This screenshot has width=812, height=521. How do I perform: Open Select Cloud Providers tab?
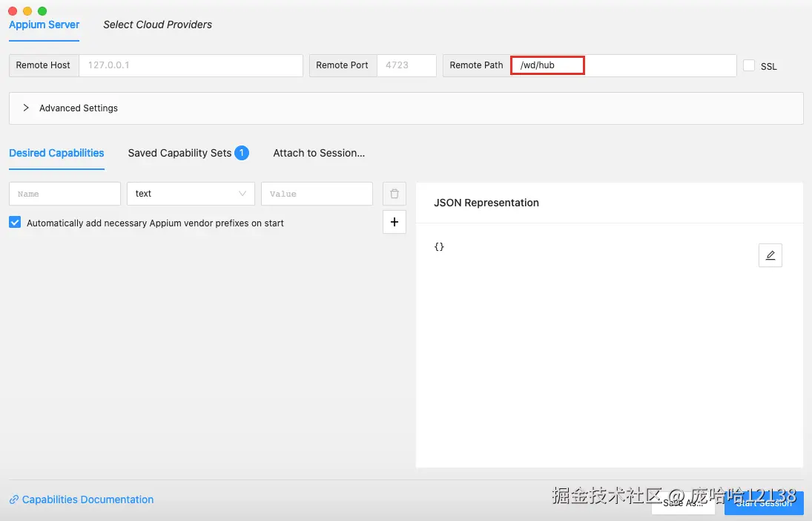pyautogui.click(x=157, y=25)
